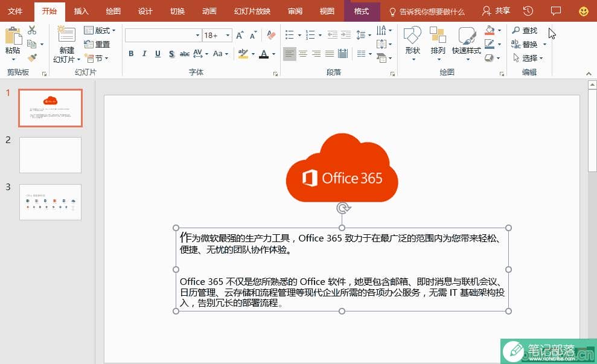Toggle strikethrough text
The height and width of the screenshot is (364, 597).
click(185, 54)
